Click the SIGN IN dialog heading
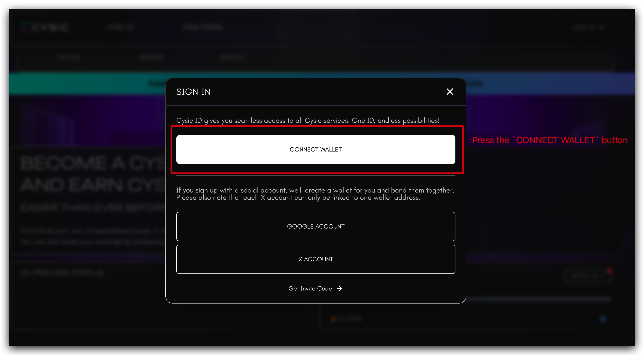 coord(193,92)
